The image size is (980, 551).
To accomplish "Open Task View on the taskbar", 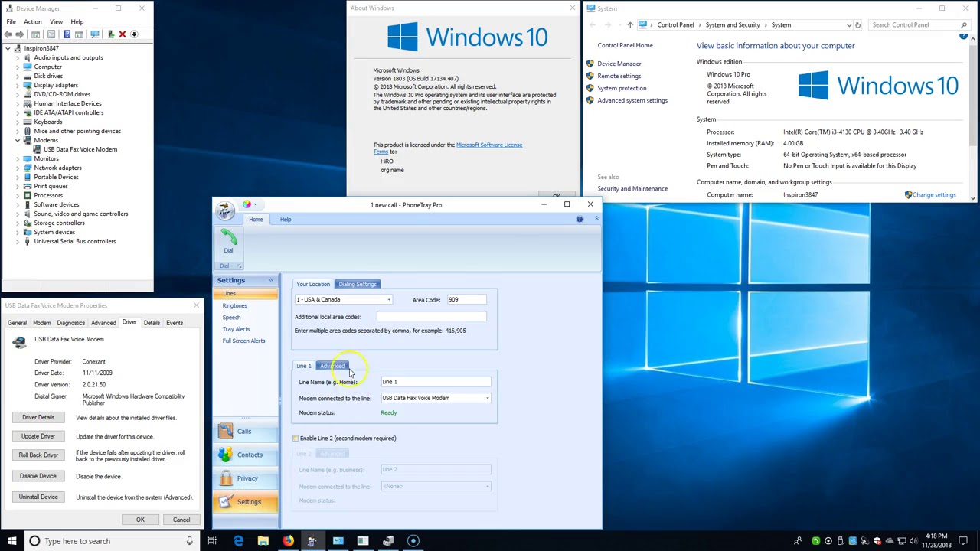I will 212,541.
